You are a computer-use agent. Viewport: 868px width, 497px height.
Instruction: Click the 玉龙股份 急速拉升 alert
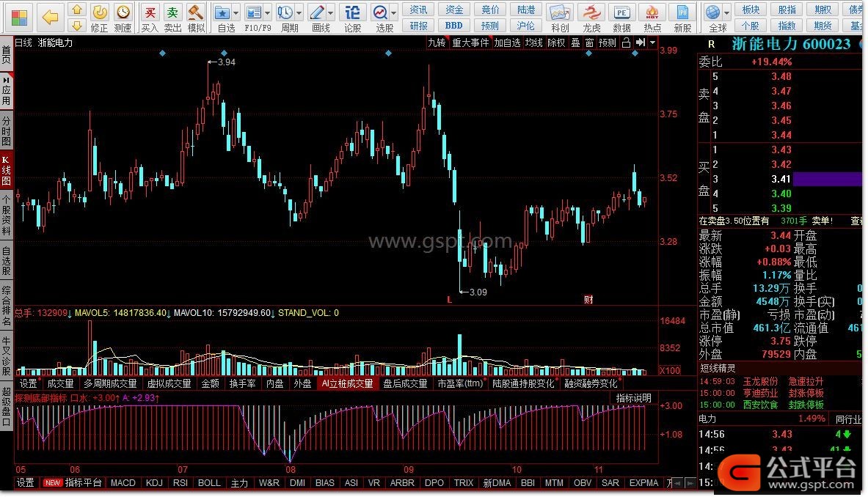click(783, 381)
